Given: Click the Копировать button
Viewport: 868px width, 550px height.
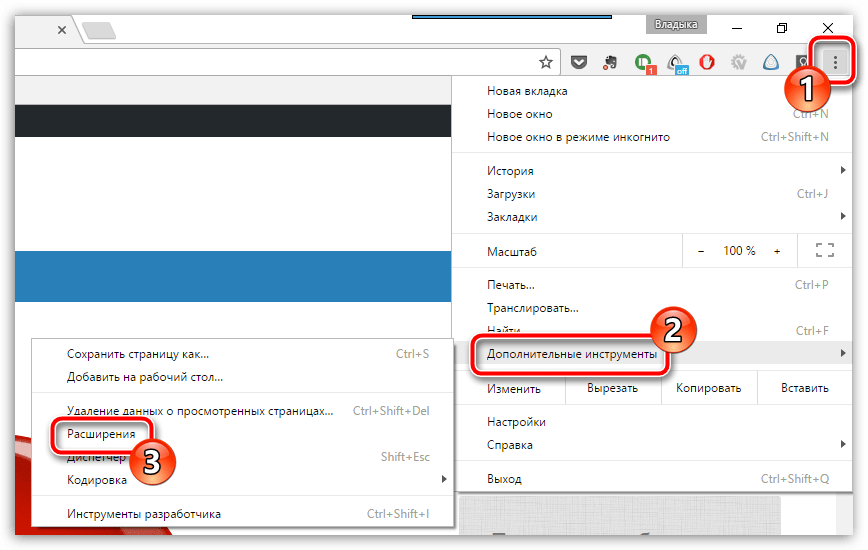Looking at the screenshot, I should pyautogui.click(x=709, y=388).
